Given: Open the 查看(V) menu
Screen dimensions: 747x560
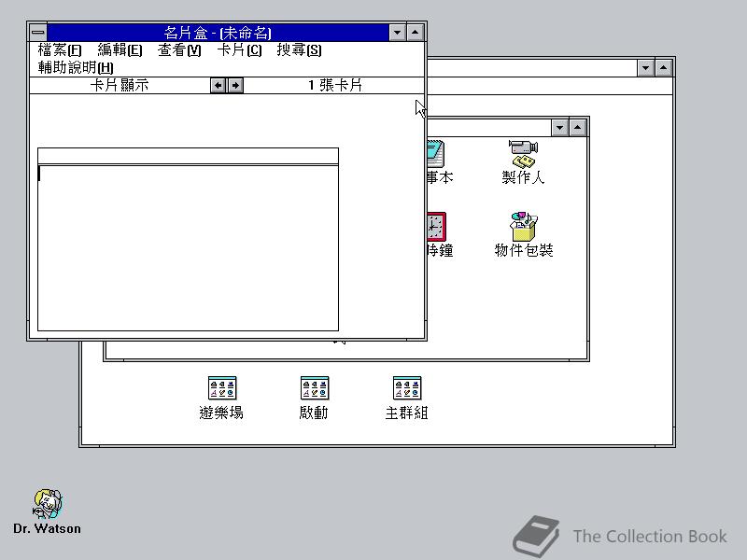Looking at the screenshot, I should (x=179, y=50).
